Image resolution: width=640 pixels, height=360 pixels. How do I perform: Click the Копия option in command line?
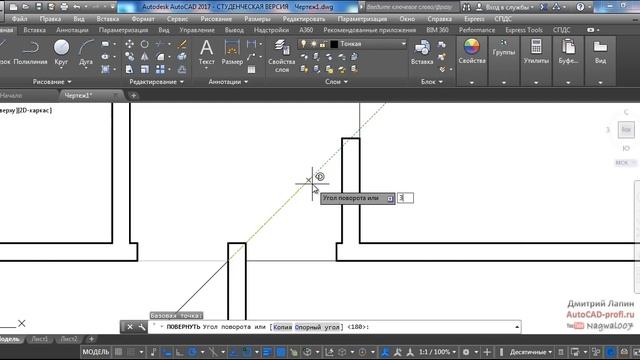click(282, 327)
